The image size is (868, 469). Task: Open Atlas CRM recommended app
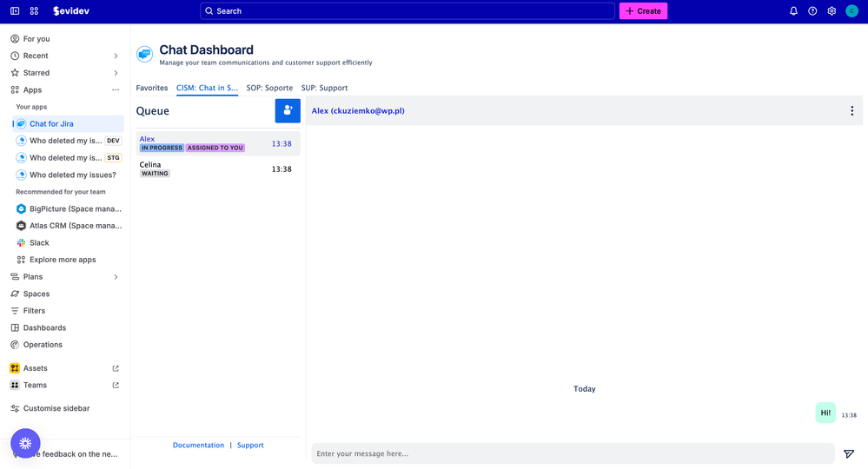pyautogui.click(x=68, y=226)
